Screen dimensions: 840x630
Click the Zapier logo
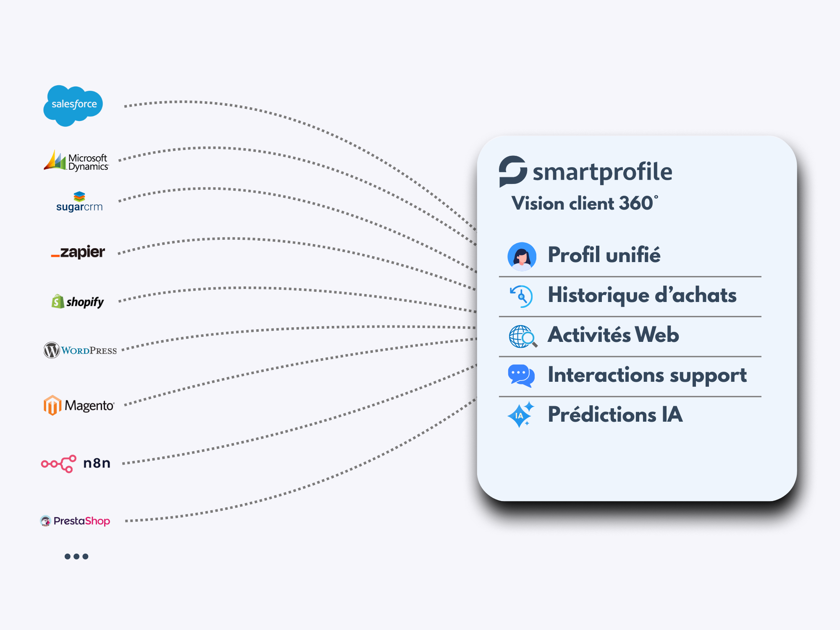(78, 252)
